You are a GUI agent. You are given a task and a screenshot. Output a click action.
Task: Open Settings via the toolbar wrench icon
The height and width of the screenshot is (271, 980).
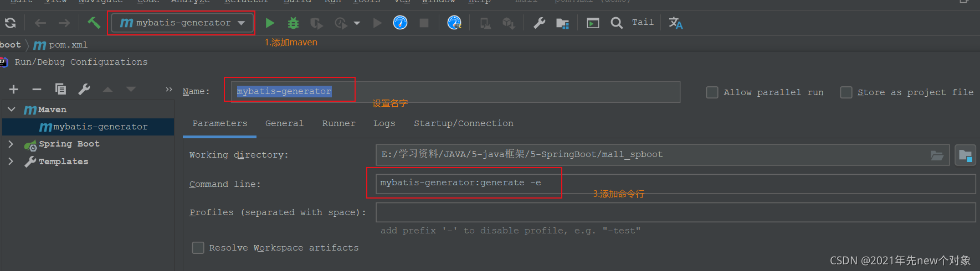coord(539,23)
